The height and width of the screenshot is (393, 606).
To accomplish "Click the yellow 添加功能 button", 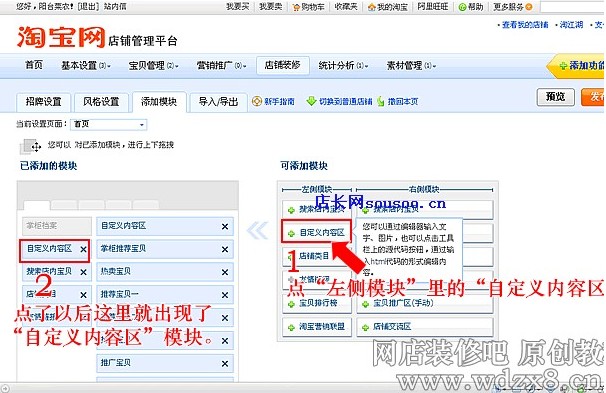I will tap(576, 66).
